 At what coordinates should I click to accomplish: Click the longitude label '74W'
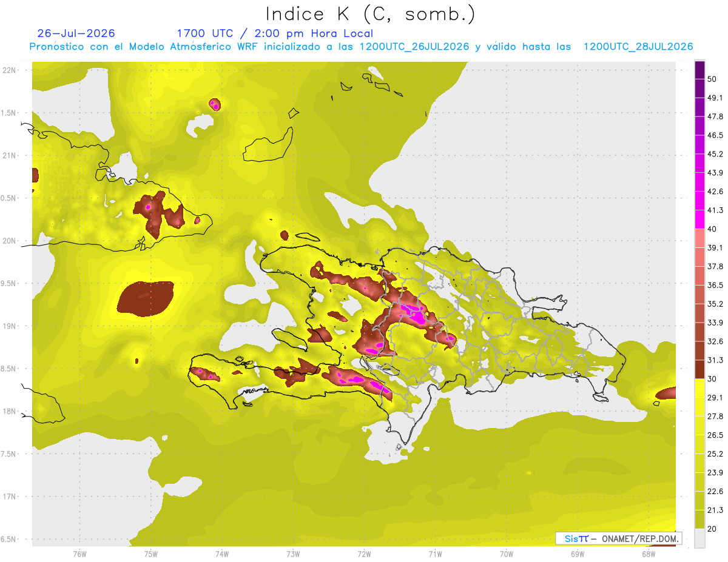click(x=222, y=554)
